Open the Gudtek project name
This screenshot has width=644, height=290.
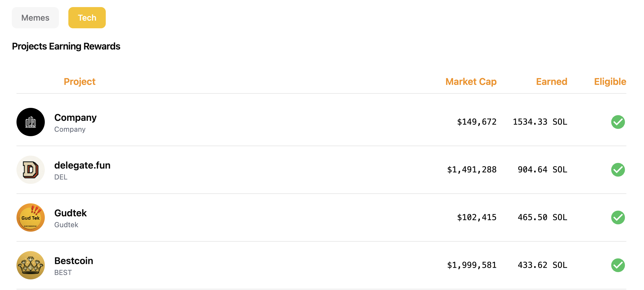[70, 213]
